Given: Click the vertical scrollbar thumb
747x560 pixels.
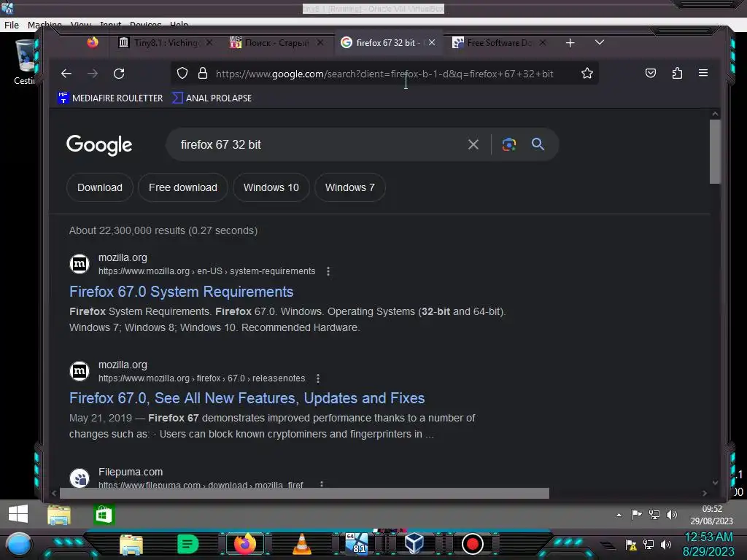Looking at the screenshot, I should pyautogui.click(x=715, y=152).
